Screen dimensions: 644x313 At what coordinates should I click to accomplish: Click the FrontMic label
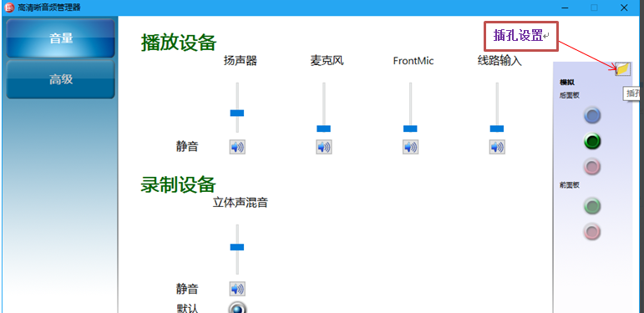[x=413, y=61]
